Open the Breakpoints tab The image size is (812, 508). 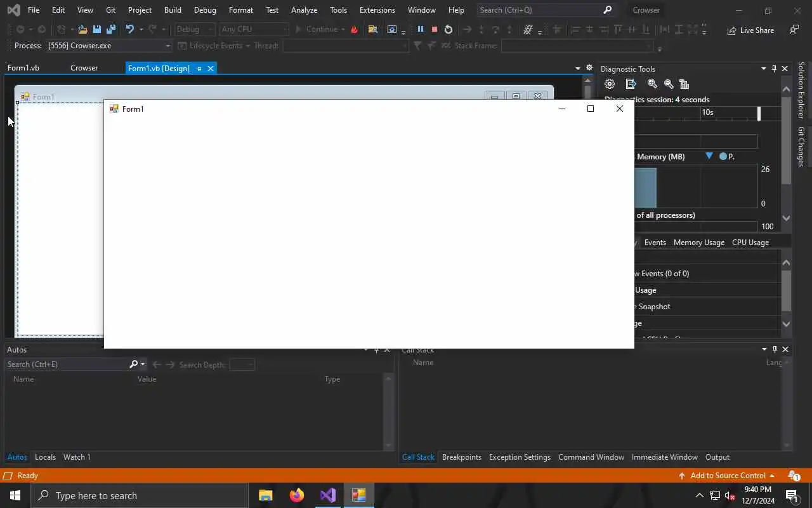(x=462, y=457)
